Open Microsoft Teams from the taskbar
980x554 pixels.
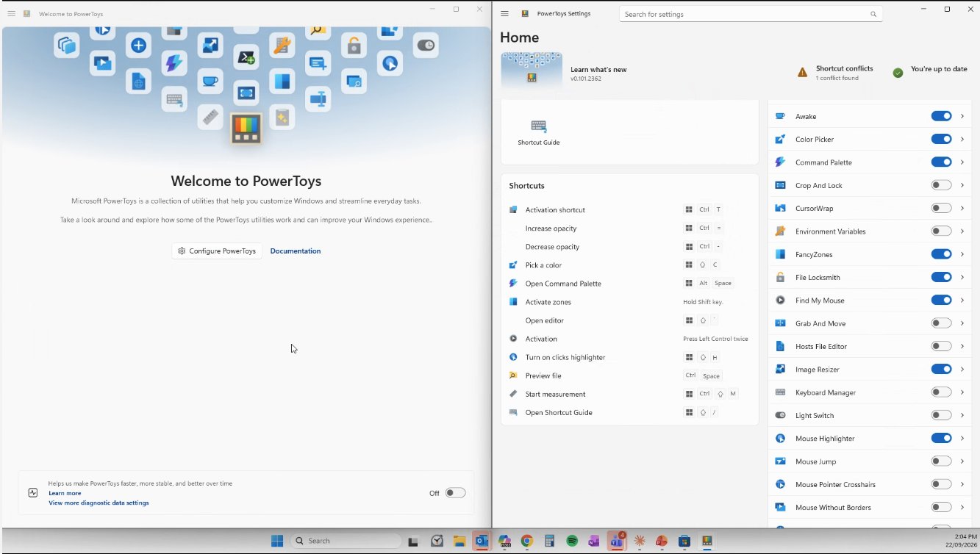tap(617, 540)
